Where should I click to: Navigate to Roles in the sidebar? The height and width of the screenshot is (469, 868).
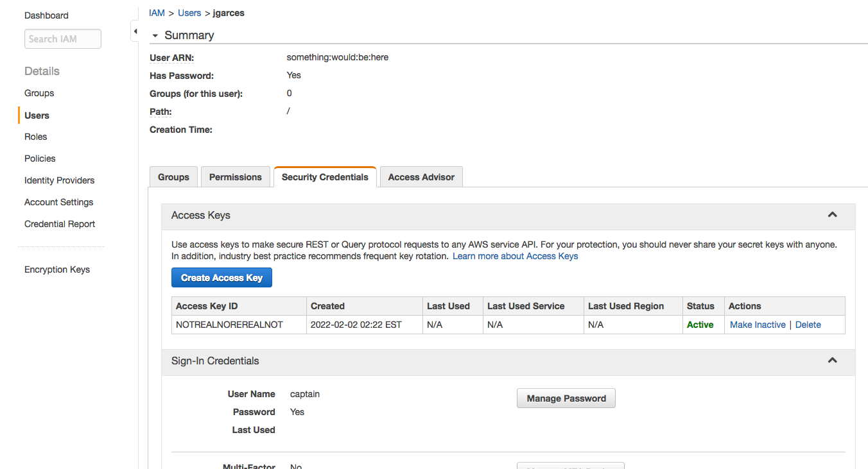36,137
